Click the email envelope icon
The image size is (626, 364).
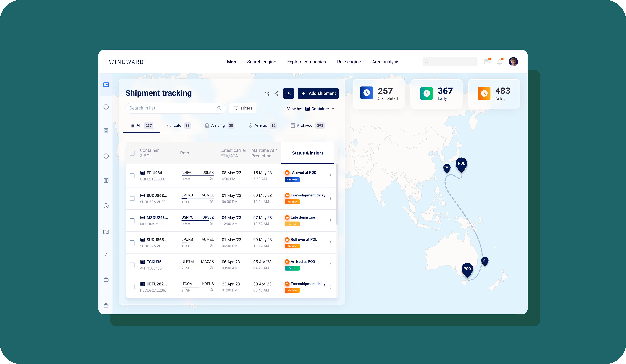pos(267,94)
